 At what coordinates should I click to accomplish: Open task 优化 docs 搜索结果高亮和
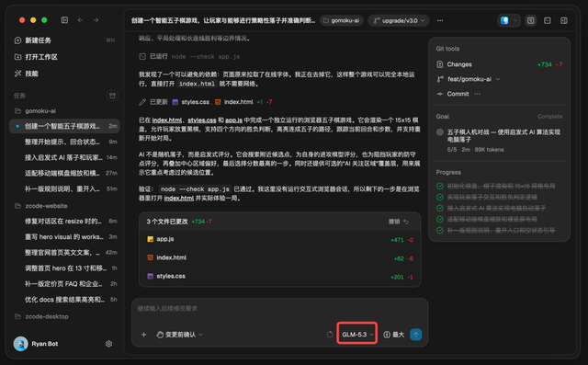tap(64, 300)
